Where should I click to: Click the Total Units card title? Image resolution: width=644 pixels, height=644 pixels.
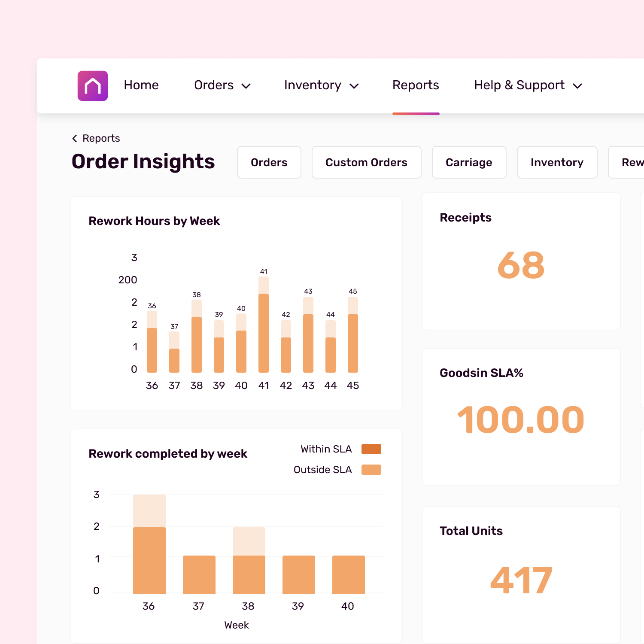coord(471,531)
